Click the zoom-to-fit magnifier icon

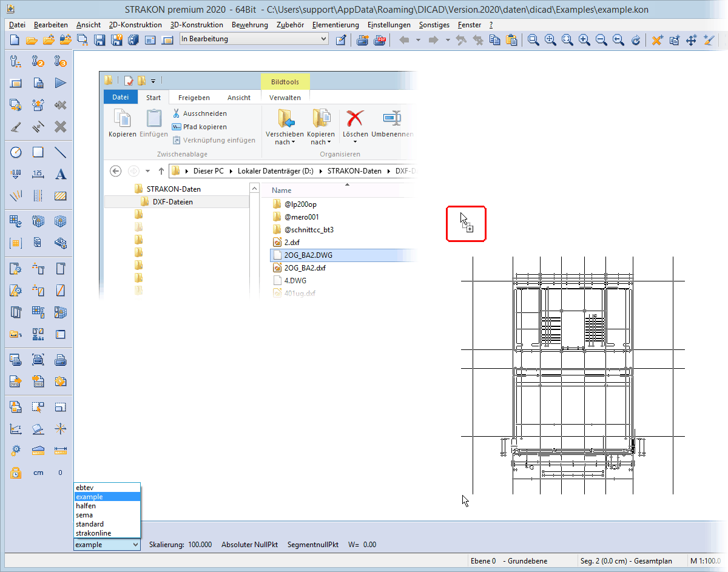[567, 40]
